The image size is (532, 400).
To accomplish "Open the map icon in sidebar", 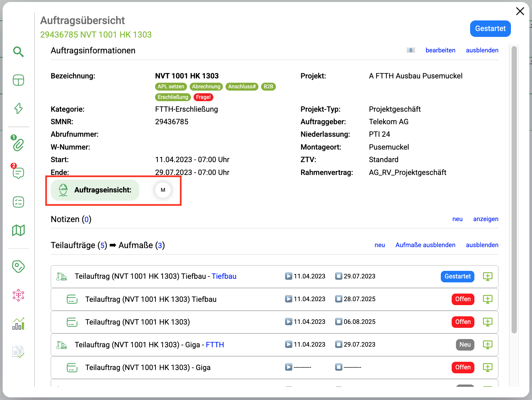I will [18, 230].
